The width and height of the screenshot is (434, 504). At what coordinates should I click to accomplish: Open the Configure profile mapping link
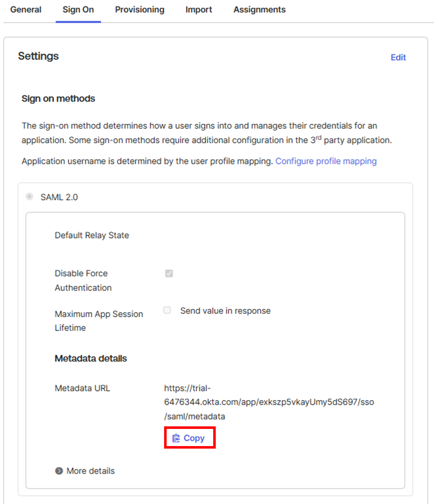pyautogui.click(x=326, y=161)
